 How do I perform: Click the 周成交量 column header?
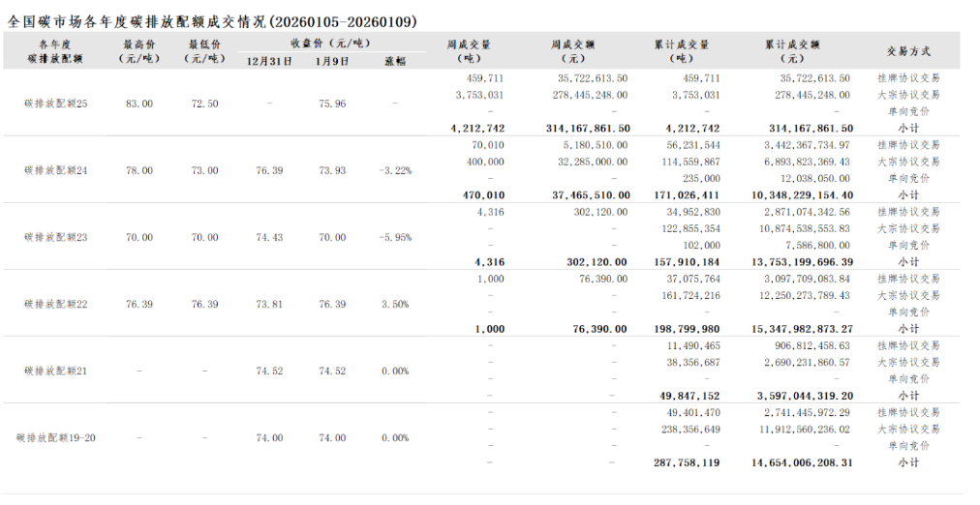(469, 50)
